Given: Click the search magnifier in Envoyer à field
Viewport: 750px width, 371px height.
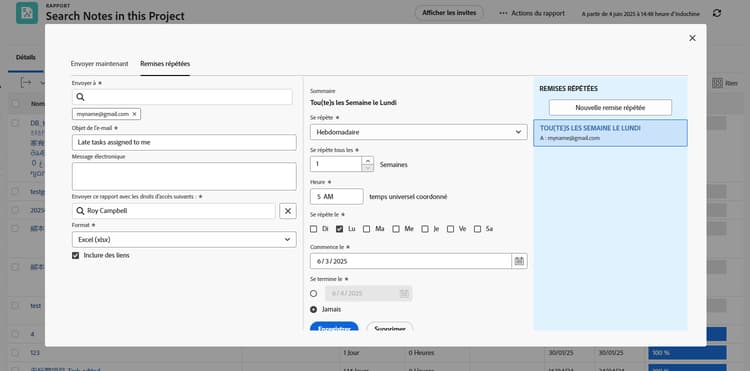Looking at the screenshot, I should 80,97.
